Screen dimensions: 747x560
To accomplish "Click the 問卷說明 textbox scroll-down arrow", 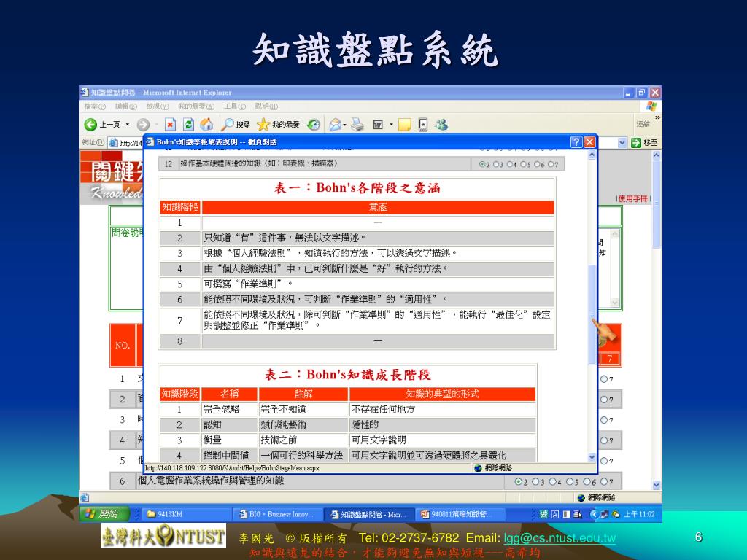I will (614, 303).
